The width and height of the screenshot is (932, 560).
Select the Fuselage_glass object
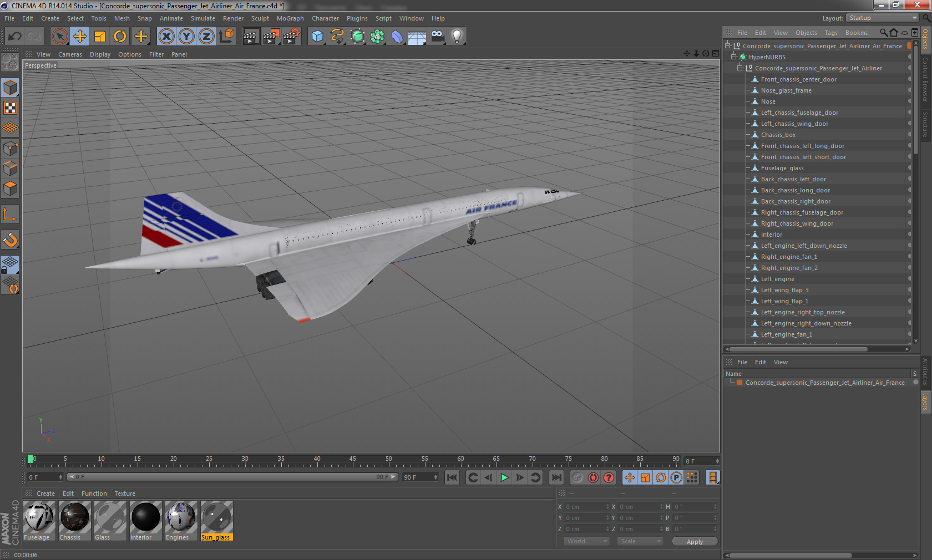(x=782, y=168)
